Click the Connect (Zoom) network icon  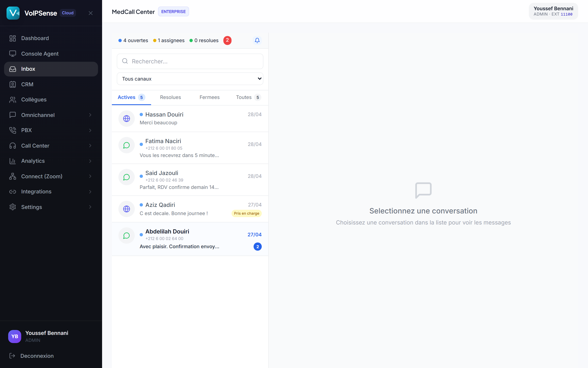coord(13,176)
